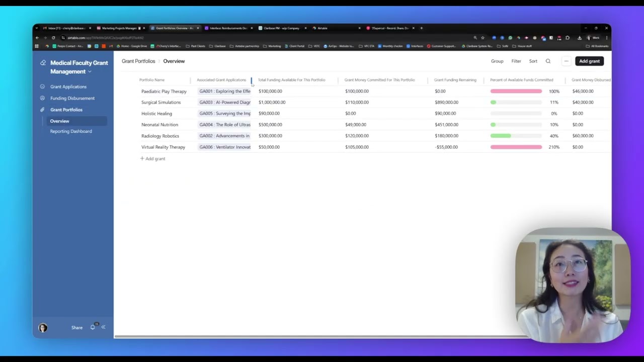644x362 pixels.
Task: Open the browser three-dot menu
Action: click(x=607, y=38)
